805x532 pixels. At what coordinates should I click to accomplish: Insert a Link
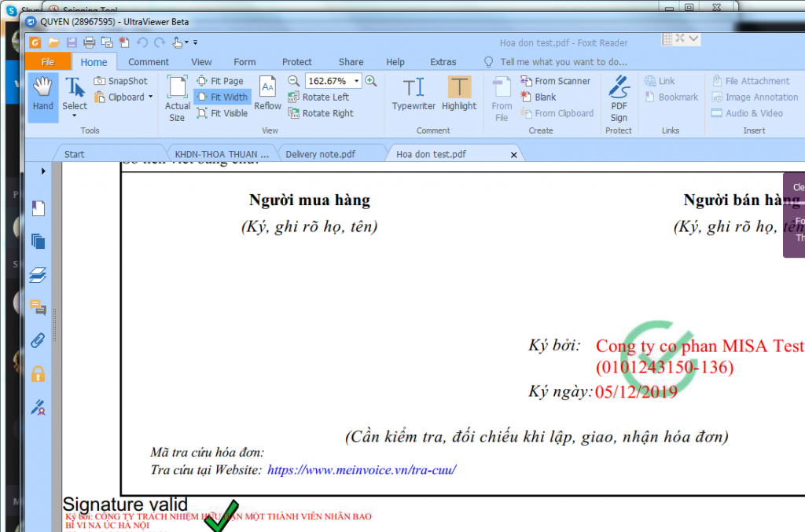pyautogui.click(x=660, y=81)
